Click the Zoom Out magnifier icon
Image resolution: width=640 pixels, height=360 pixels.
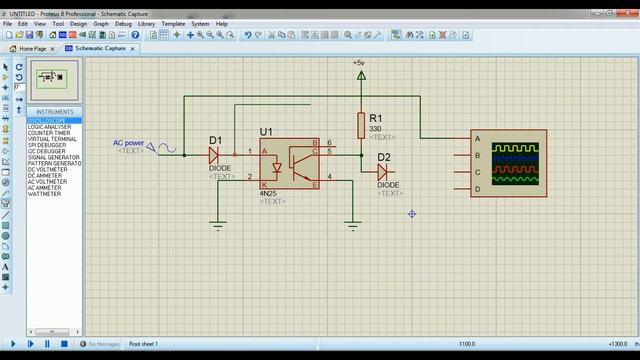(210, 35)
